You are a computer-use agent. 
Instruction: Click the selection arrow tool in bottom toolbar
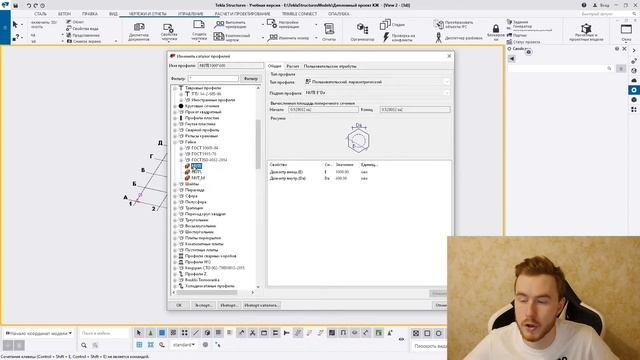139,333
